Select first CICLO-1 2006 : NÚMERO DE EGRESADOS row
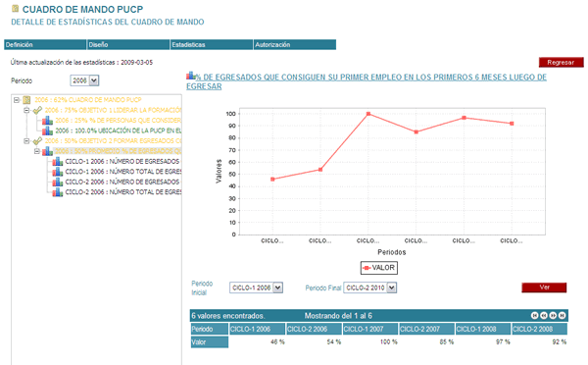This screenshot has height=365, width=588. (x=123, y=162)
